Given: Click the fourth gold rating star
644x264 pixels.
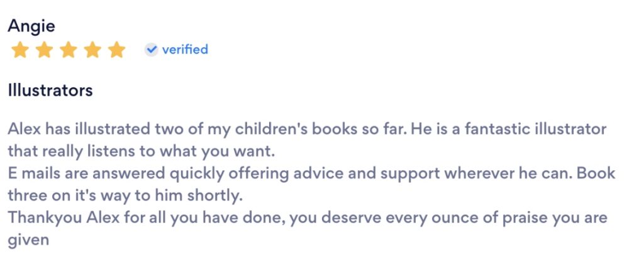Looking at the screenshot, I should (92, 50).
